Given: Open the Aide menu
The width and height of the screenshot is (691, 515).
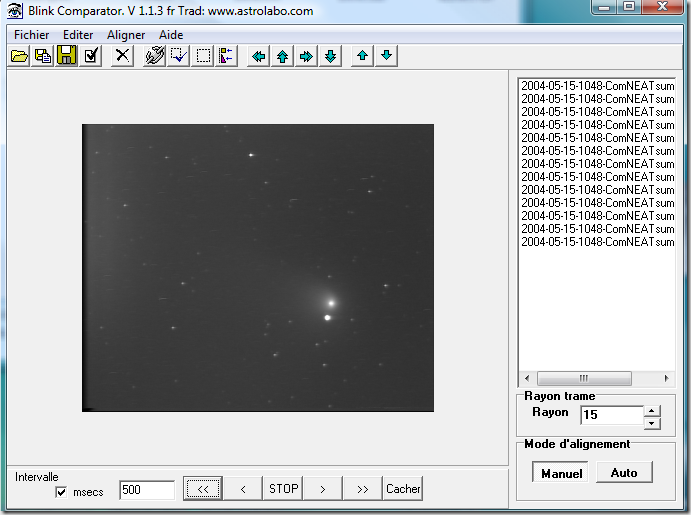Looking at the screenshot, I should (171, 35).
